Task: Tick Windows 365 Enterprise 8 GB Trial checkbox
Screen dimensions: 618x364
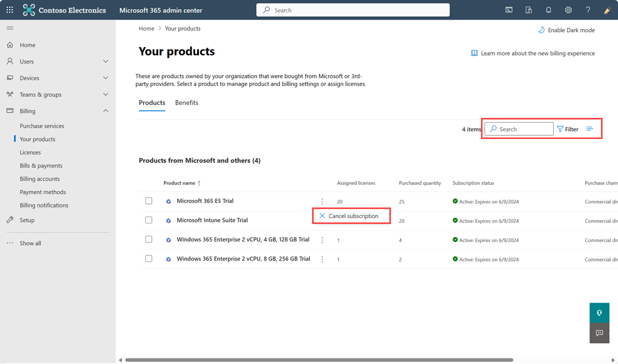Action: point(149,258)
